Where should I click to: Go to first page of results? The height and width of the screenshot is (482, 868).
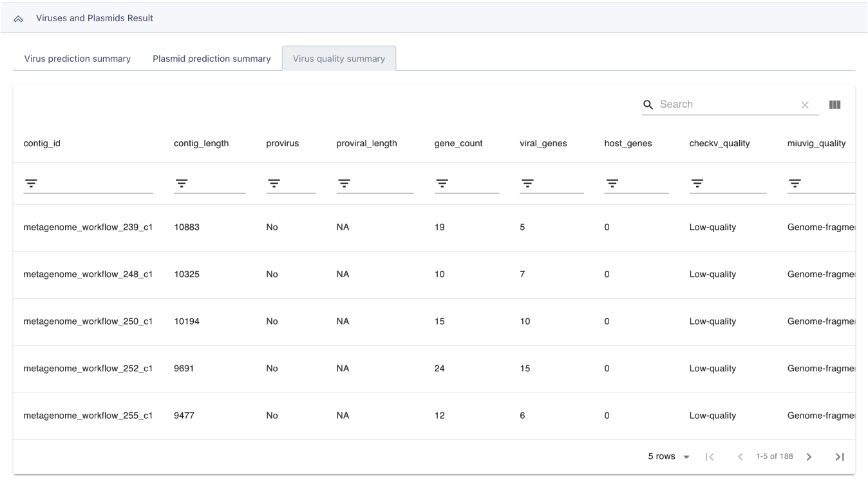point(710,457)
